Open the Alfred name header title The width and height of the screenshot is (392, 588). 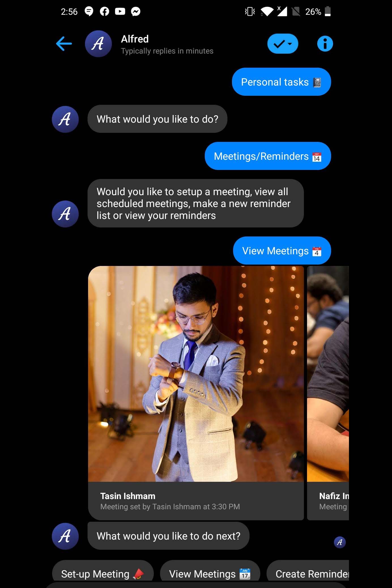(135, 39)
